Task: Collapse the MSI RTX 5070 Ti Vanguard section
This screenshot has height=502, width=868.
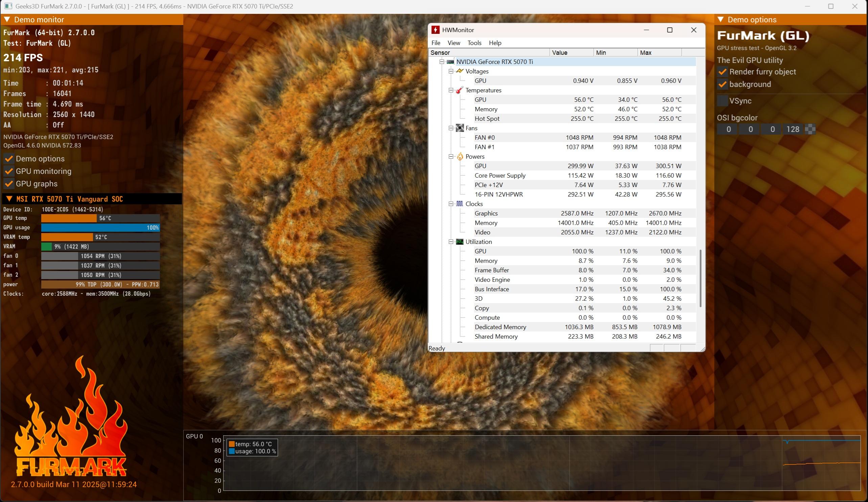Action: pyautogui.click(x=9, y=199)
